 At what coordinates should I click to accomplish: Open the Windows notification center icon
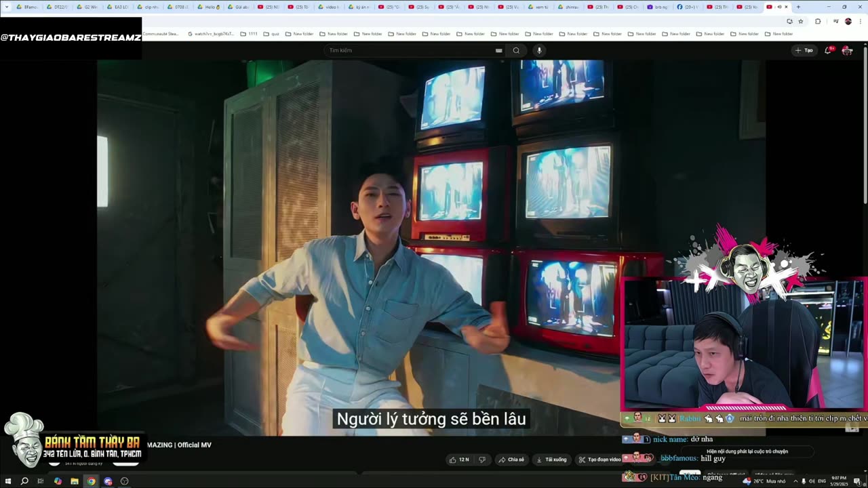click(x=857, y=481)
